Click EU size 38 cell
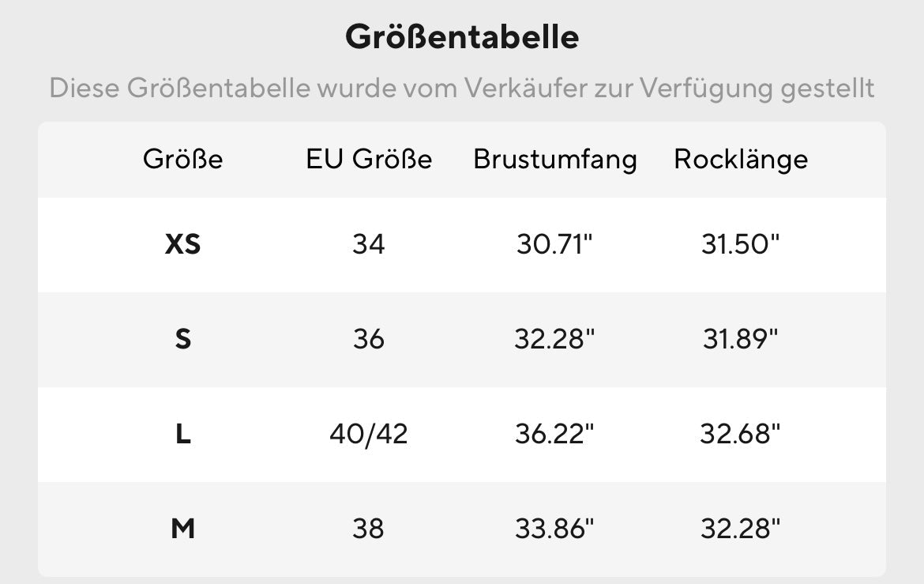The height and width of the screenshot is (584, 924). pos(369,529)
